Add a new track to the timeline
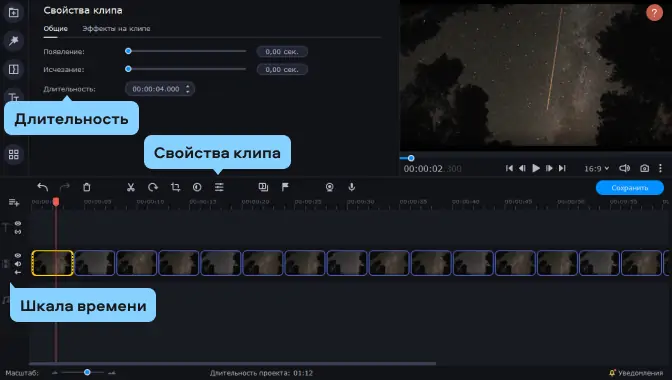The image size is (672, 380). coord(14,202)
